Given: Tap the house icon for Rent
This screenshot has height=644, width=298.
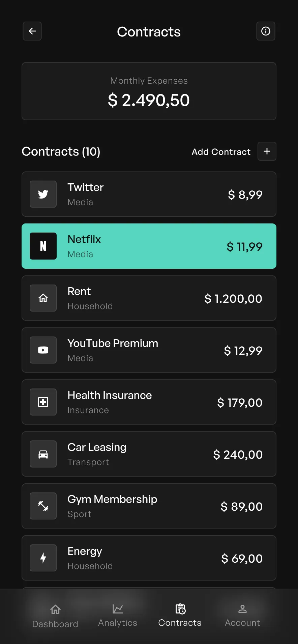Looking at the screenshot, I should [x=43, y=298].
